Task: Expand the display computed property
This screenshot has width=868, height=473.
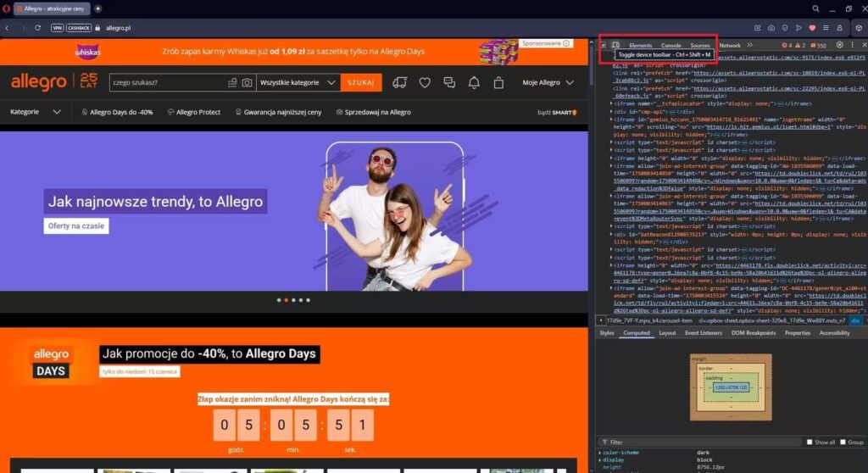Action: [x=600, y=459]
